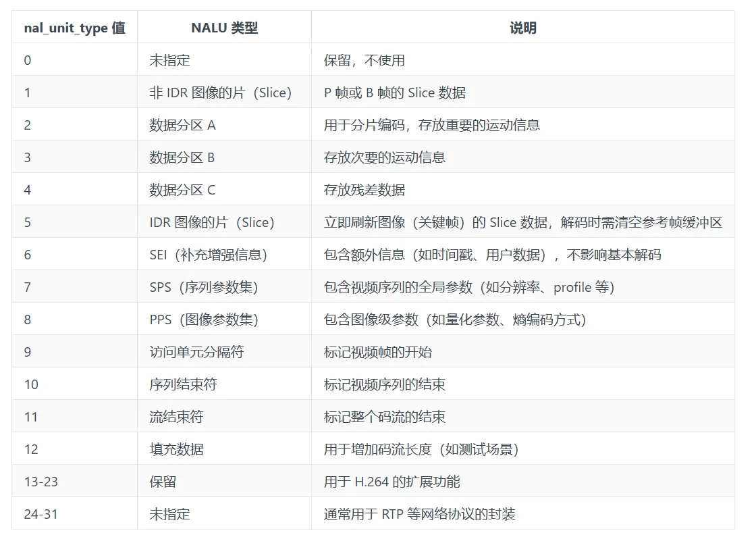This screenshot has width=756, height=537.
Task: Click the "nal_unit_type 值" column header
Action: (74, 28)
